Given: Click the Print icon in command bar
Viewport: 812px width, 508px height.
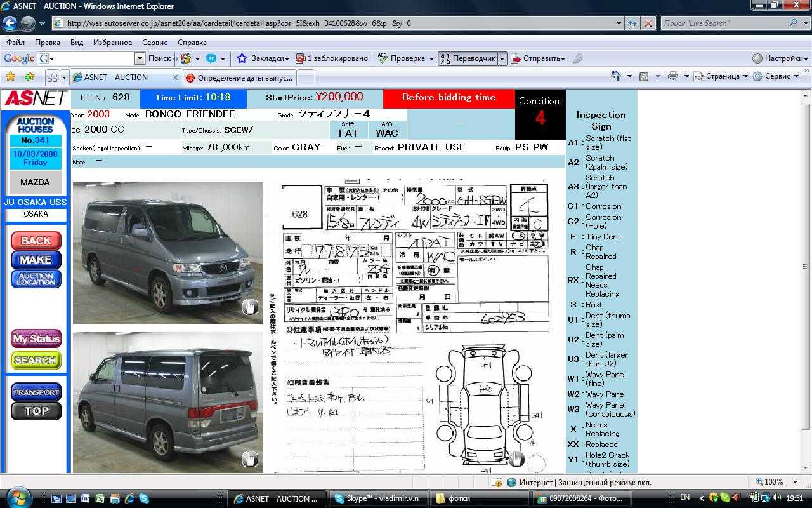Looking at the screenshot, I should 673,76.
